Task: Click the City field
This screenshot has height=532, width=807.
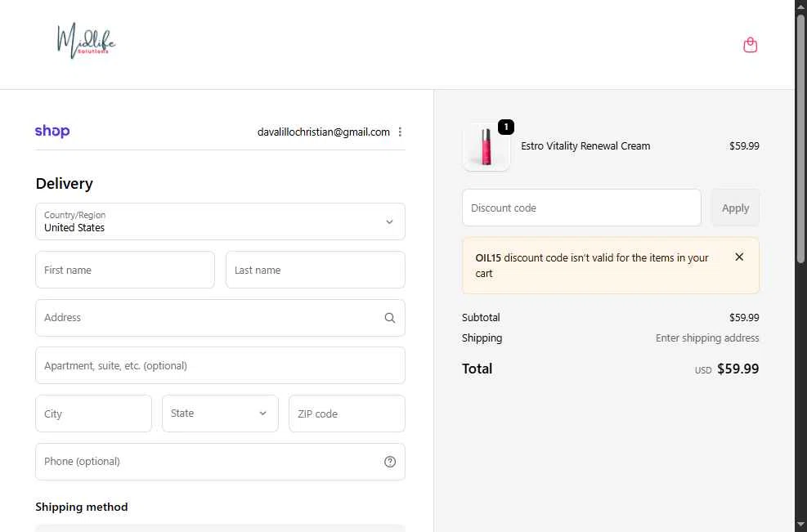Action: pos(94,414)
